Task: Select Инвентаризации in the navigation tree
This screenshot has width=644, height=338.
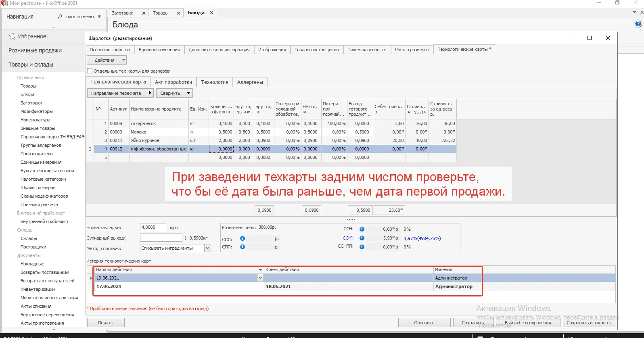Action: tap(38, 289)
